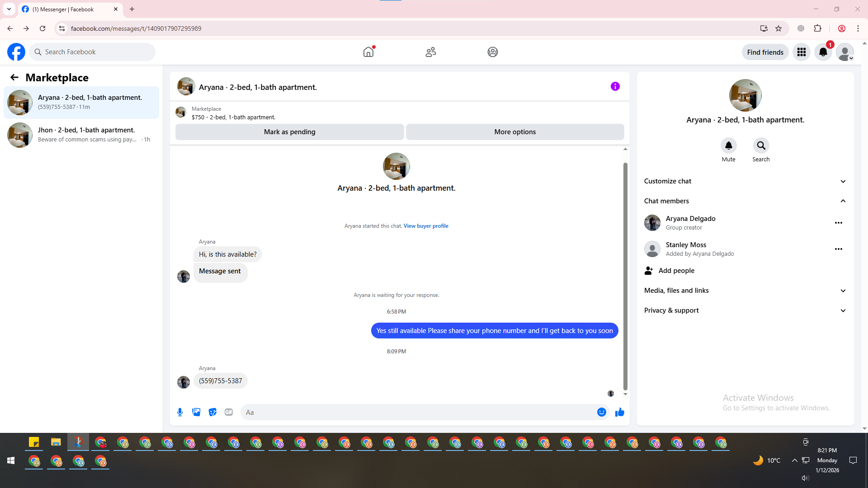The height and width of the screenshot is (488, 868).
Task: Attach a photo using the image icon
Action: tap(196, 412)
